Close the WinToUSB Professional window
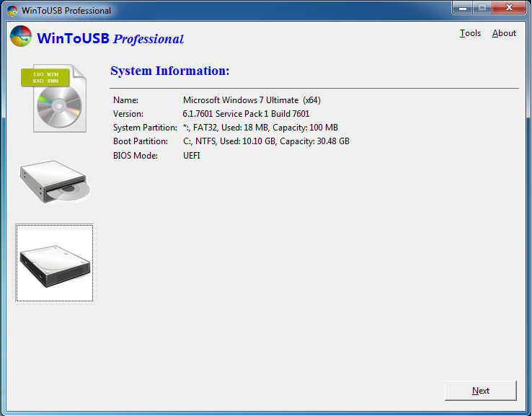 [x=509, y=7]
